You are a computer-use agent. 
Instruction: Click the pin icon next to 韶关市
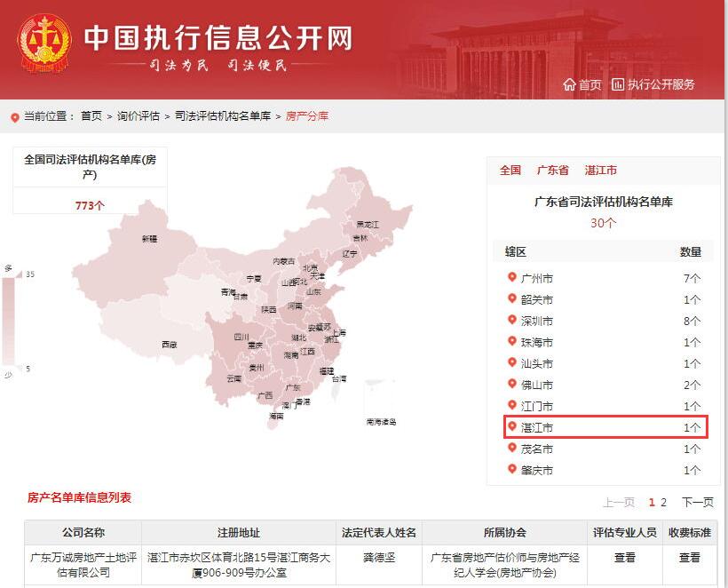pyautogui.click(x=511, y=298)
